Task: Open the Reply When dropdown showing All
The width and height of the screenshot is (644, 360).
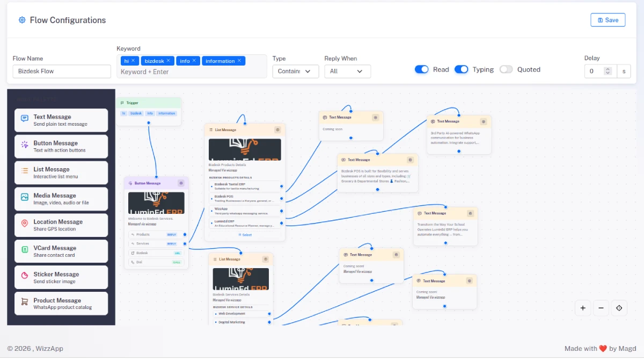Action: (x=348, y=71)
